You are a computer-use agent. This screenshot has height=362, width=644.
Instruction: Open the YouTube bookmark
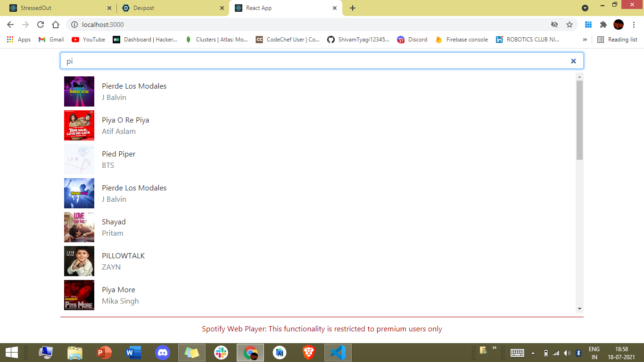89,40
